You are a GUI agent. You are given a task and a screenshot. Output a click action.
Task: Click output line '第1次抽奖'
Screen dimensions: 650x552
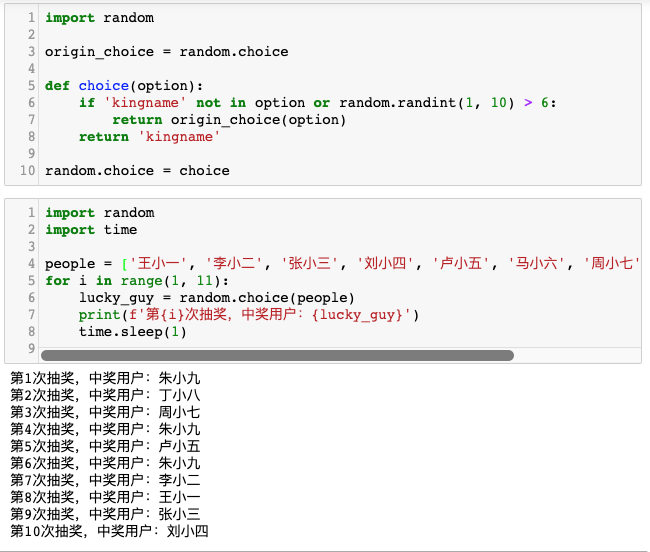(105, 378)
